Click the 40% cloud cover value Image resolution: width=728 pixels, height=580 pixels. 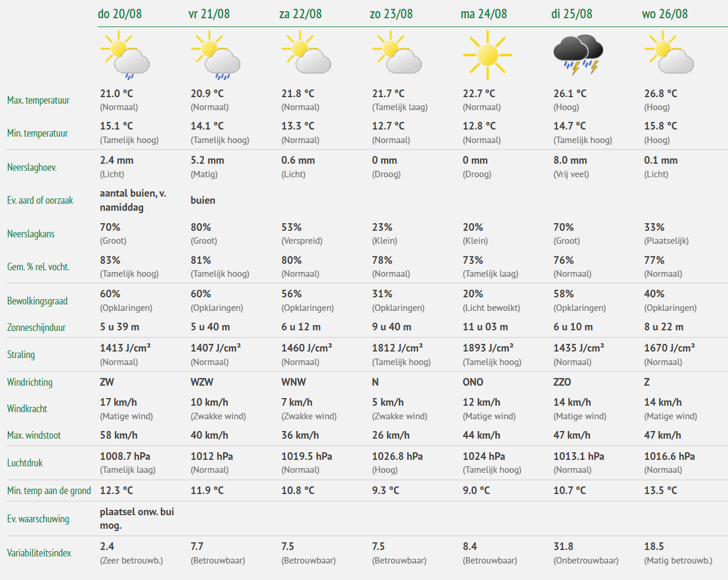(654, 294)
